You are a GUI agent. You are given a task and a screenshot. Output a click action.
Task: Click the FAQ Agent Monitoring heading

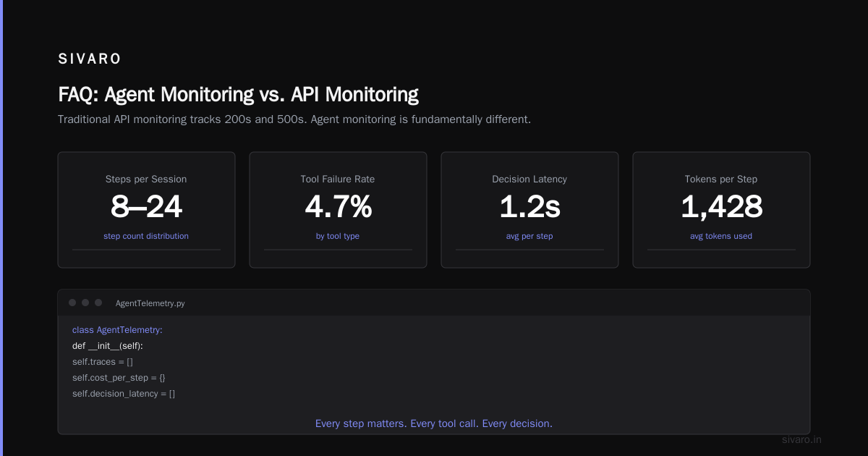pyautogui.click(x=238, y=95)
